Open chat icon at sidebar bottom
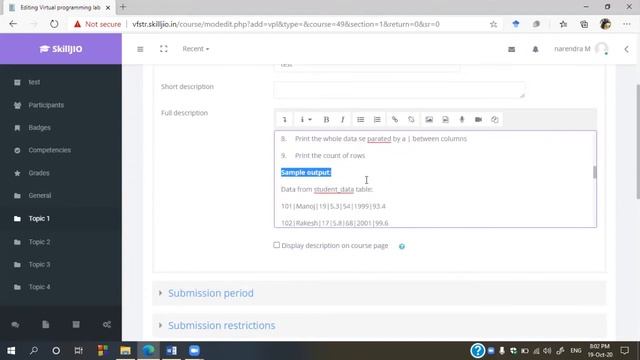Screen dimensions: 640x360 click(15, 324)
